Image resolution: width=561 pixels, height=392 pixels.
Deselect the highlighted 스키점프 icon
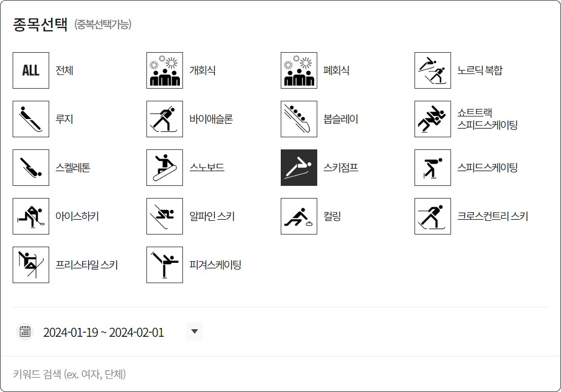tap(298, 167)
